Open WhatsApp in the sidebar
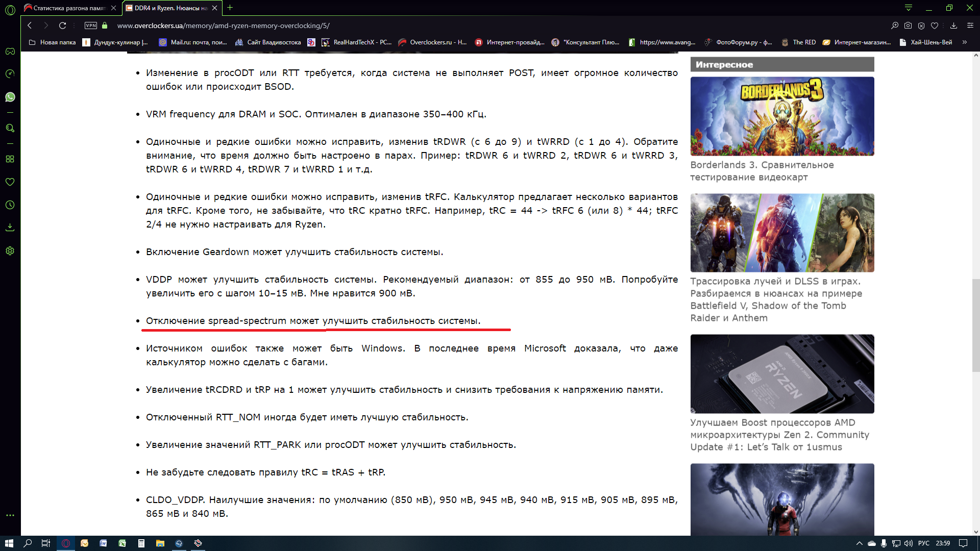This screenshot has height=551, width=980. [x=10, y=97]
